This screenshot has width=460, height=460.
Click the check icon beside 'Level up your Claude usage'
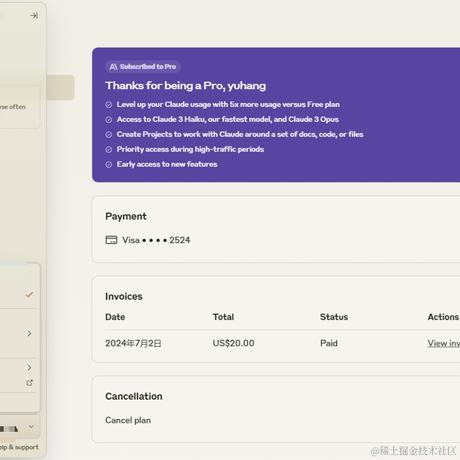pos(109,105)
